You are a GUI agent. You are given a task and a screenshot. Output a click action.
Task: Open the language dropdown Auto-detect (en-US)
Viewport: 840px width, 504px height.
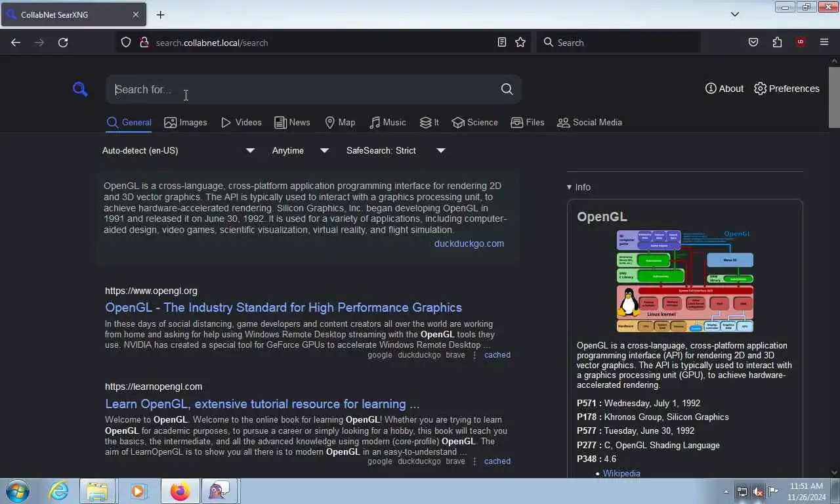tap(178, 150)
